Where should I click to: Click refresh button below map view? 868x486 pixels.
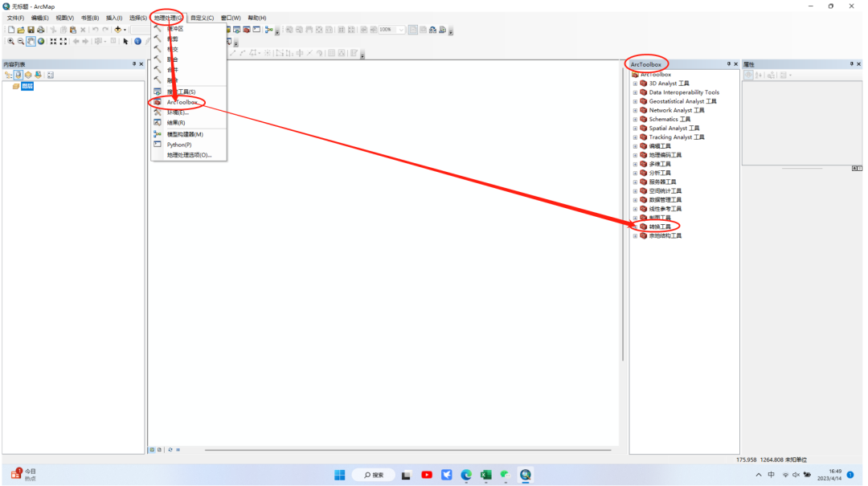170,450
